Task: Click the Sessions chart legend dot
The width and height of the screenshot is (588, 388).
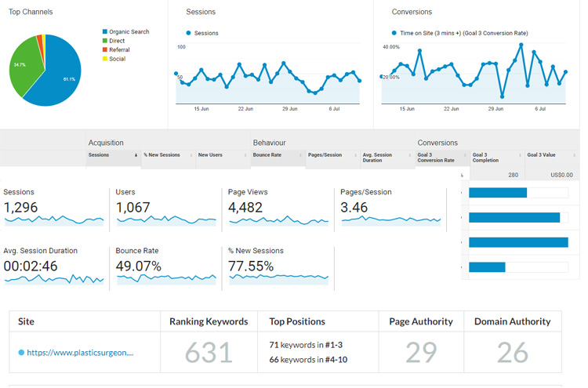Action: pyautogui.click(x=188, y=33)
